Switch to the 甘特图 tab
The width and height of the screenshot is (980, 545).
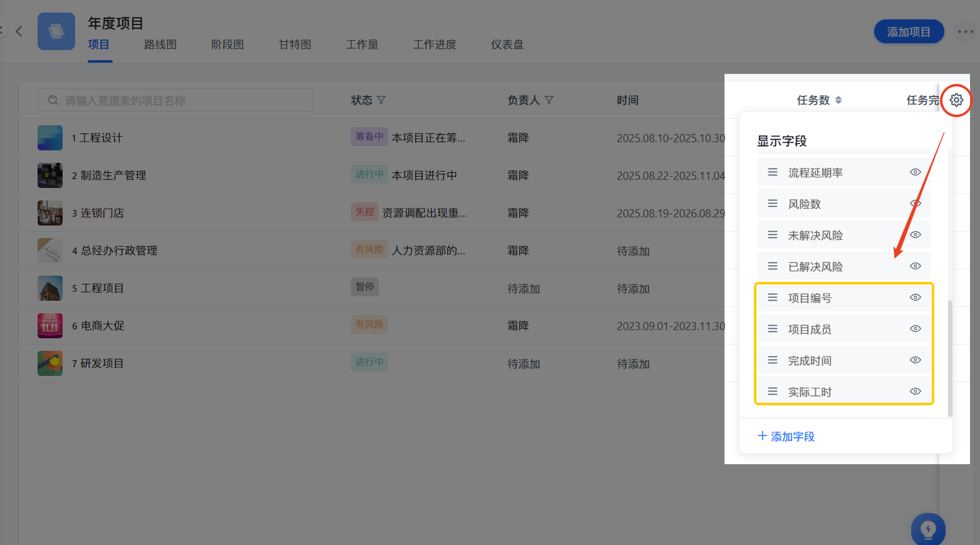pyautogui.click(x=294, y=44)
